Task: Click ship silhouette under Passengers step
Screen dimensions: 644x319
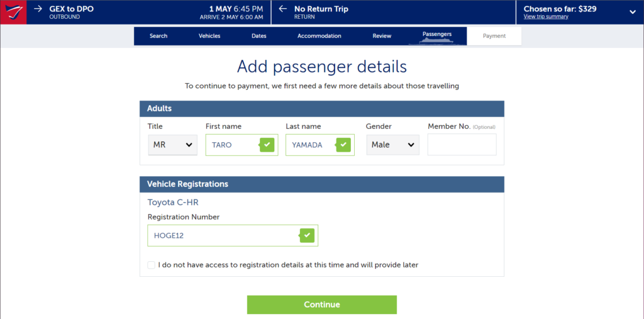Action: coord(437,42)
